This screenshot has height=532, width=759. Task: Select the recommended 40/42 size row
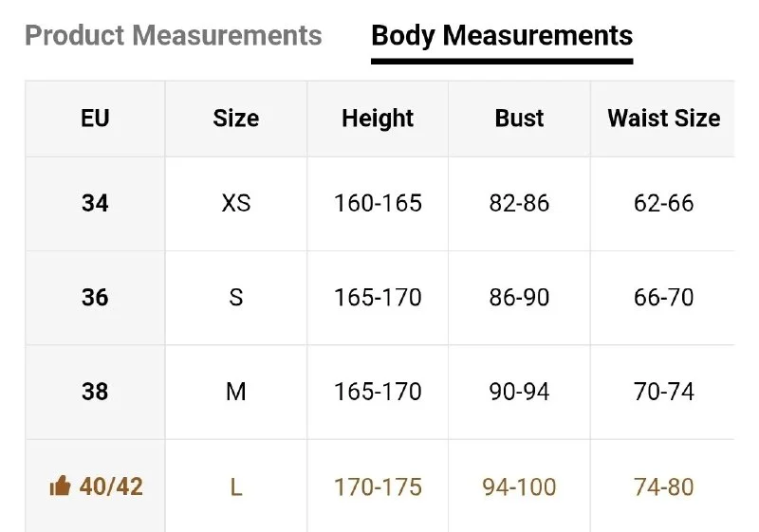[379, 486]
